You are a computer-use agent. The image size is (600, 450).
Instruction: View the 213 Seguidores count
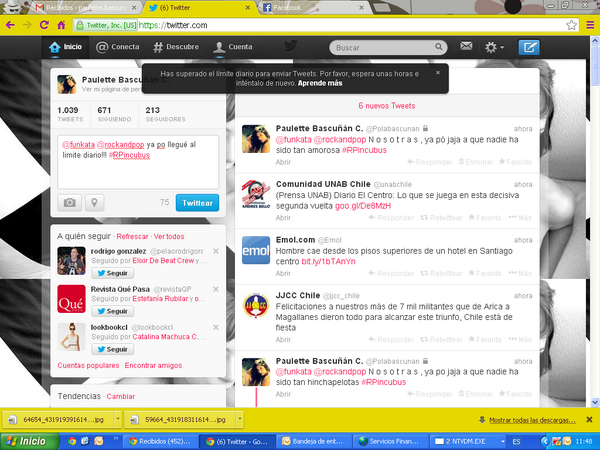click(165, 114)
